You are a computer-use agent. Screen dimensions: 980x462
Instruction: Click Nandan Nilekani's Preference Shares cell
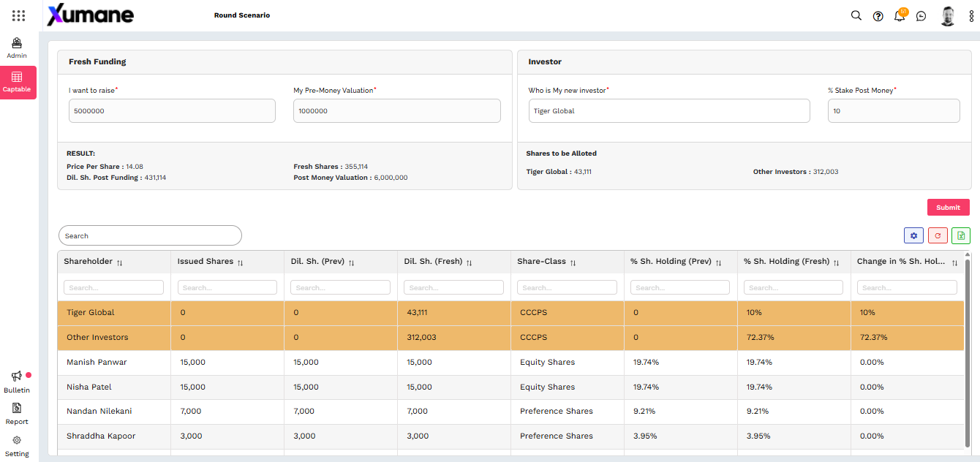point(557,412)
